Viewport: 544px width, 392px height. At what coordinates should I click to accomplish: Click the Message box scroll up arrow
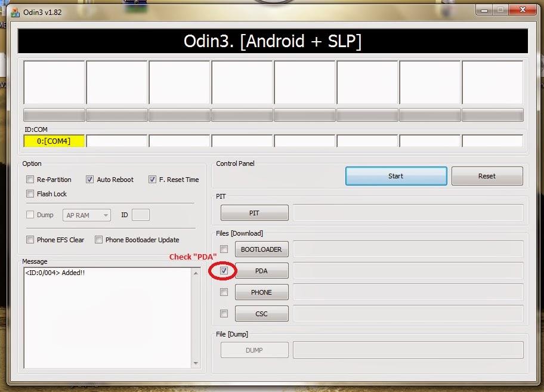click(x=196, y=273)
